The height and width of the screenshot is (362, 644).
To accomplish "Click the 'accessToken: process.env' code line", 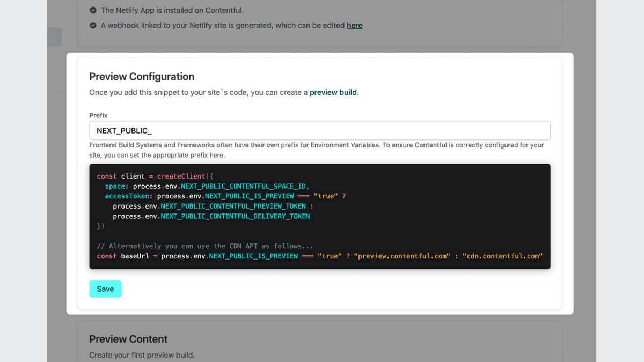I will (x=225, y=196).
